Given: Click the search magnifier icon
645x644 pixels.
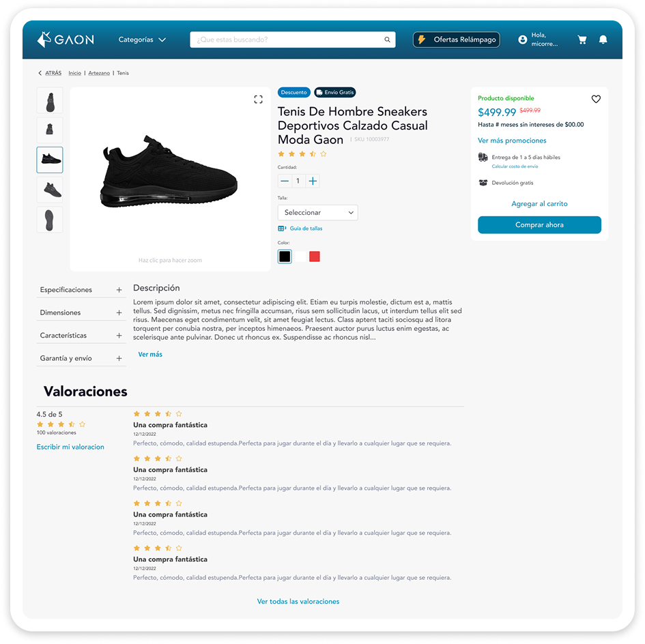Looking at the screenshot, I should tap(387, 40).
